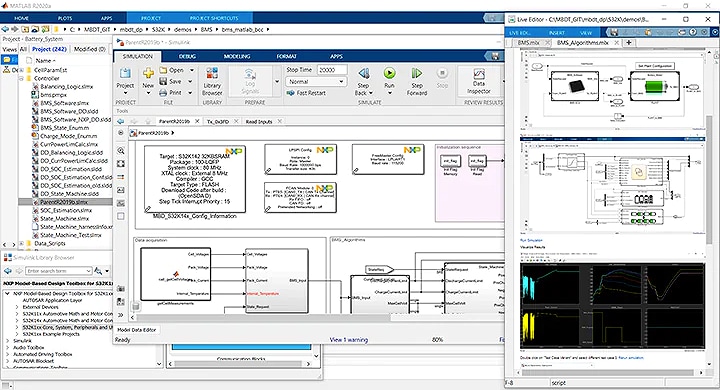Image resolution: width=720 pixels, height=390 pixels.
Task: Open the Model Data Editor button
Action: [x=136, y=330]
